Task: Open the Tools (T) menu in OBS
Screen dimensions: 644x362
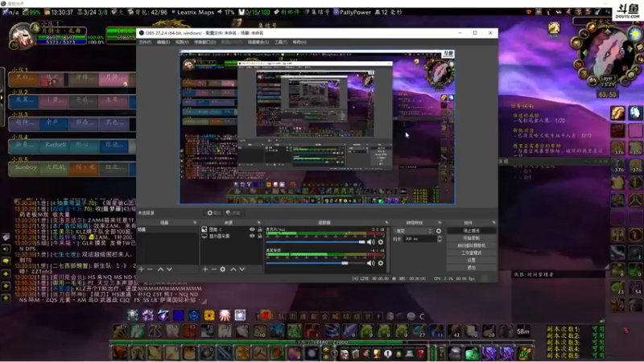Action: [281, 43]
